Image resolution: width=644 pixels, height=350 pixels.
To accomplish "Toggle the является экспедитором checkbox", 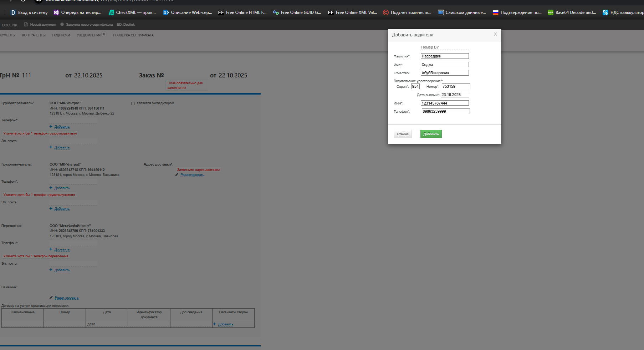I will [x=133, y=103].
